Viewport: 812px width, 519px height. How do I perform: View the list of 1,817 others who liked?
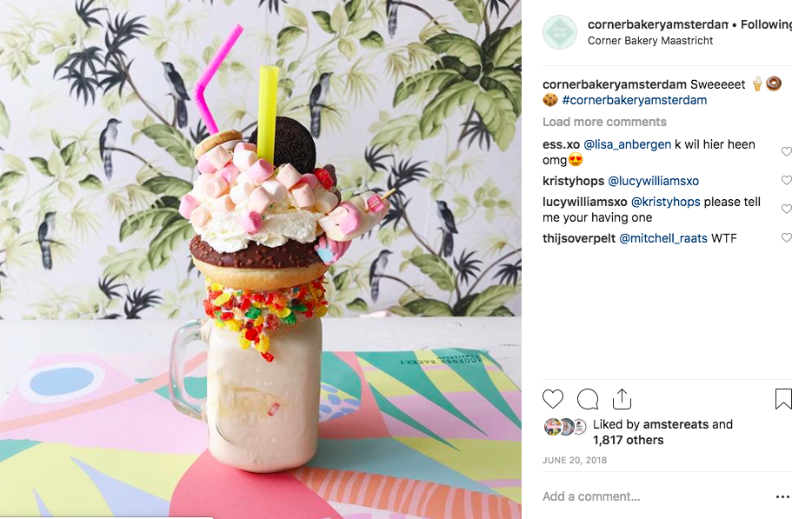coord(629,440)
